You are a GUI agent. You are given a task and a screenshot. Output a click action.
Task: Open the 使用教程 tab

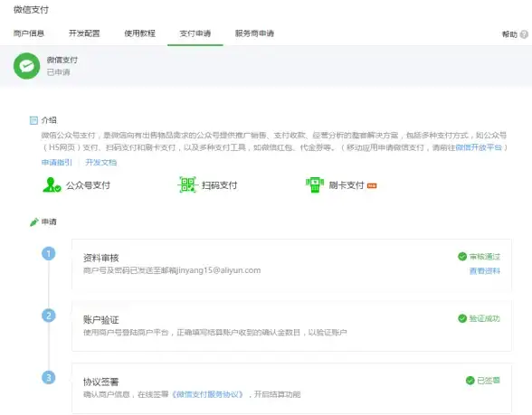tap(139, 33)
